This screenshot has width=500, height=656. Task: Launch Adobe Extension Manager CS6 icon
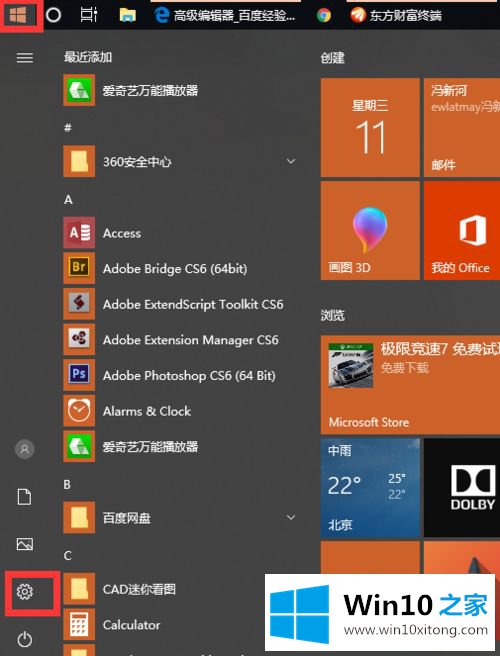coord(79,339)
